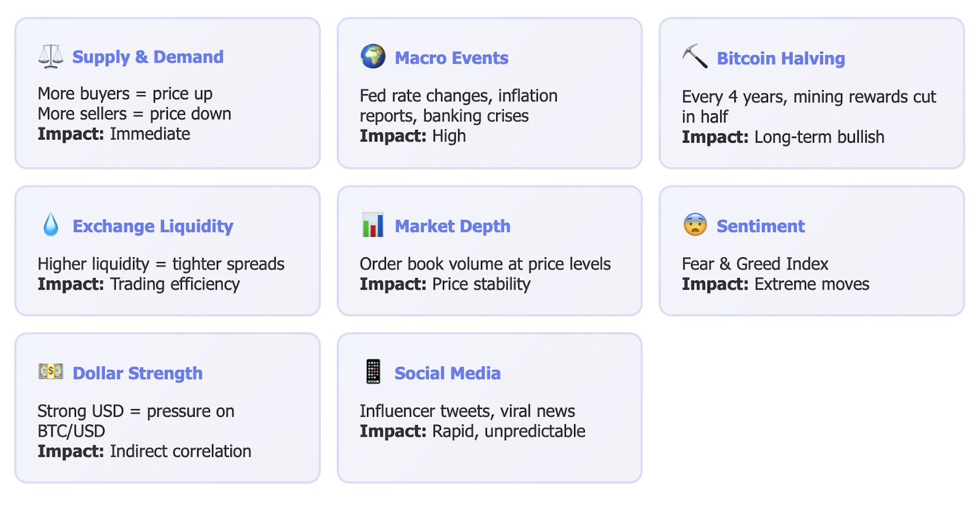The width and height of the screenshot is (980, 518).
Task: Select the Macro Events title
Action: click(451, 58)
